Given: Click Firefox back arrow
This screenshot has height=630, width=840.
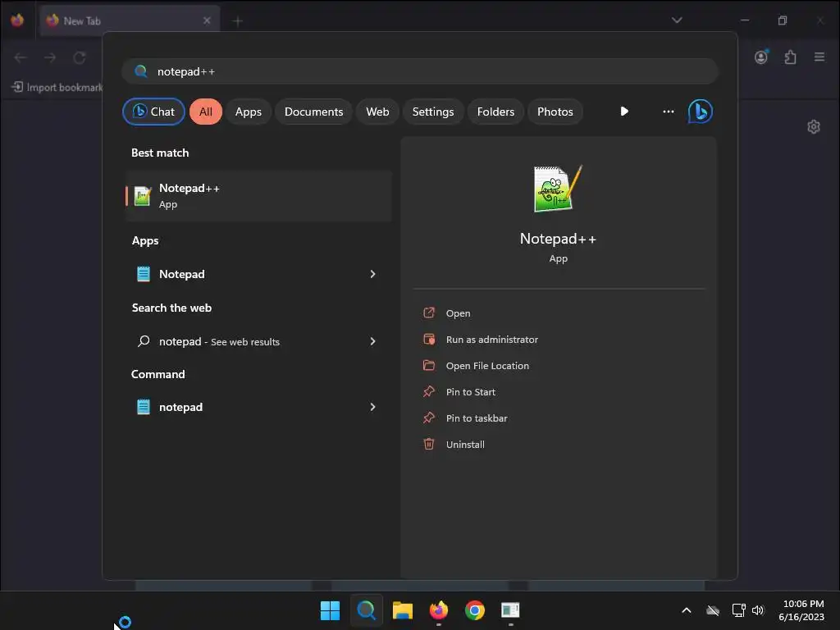Looking at the screenshot, I should pyautogui.click(x=21, y=57).
